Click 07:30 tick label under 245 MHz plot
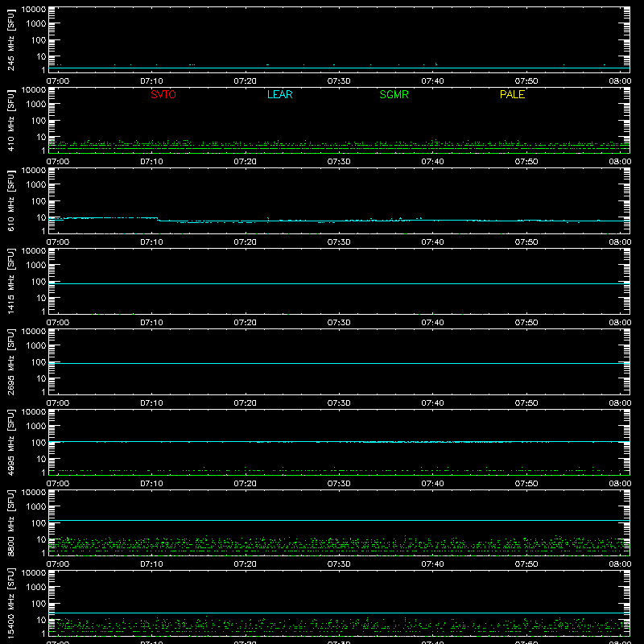Screen dimensions: 644x644 (339, 81)
